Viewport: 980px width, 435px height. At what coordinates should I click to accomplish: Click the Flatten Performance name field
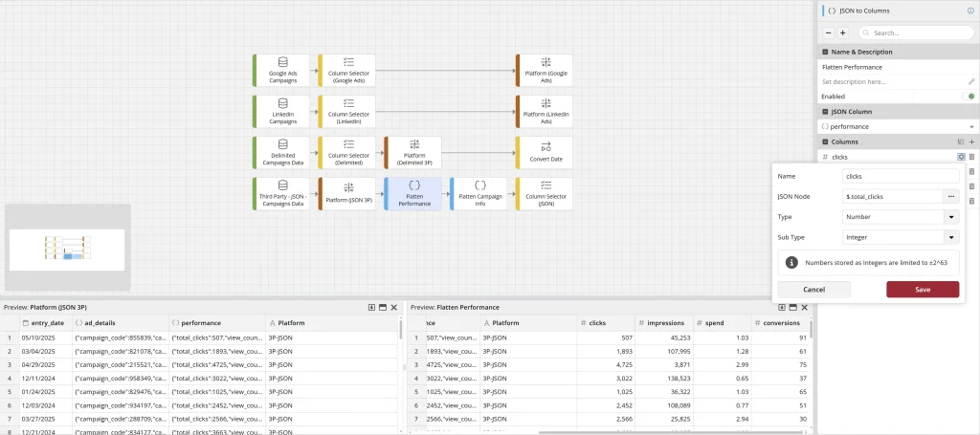pyautogui.click(x=898, y=67)
